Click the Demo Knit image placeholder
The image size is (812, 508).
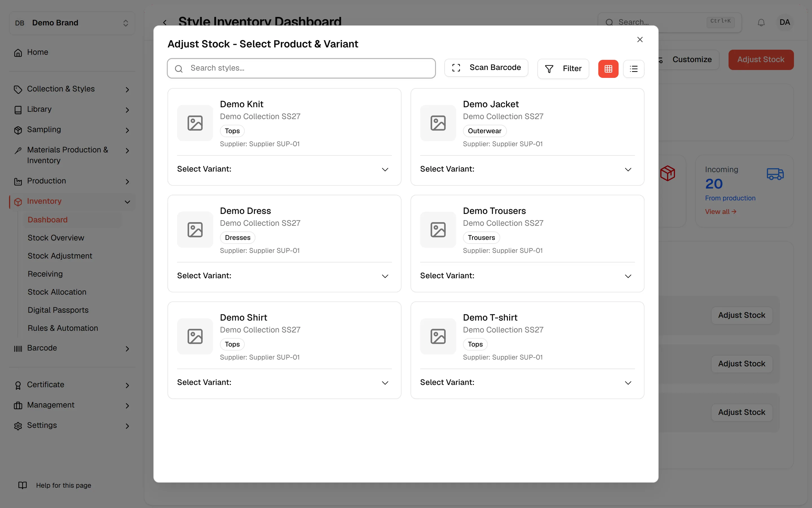(195, 123)
